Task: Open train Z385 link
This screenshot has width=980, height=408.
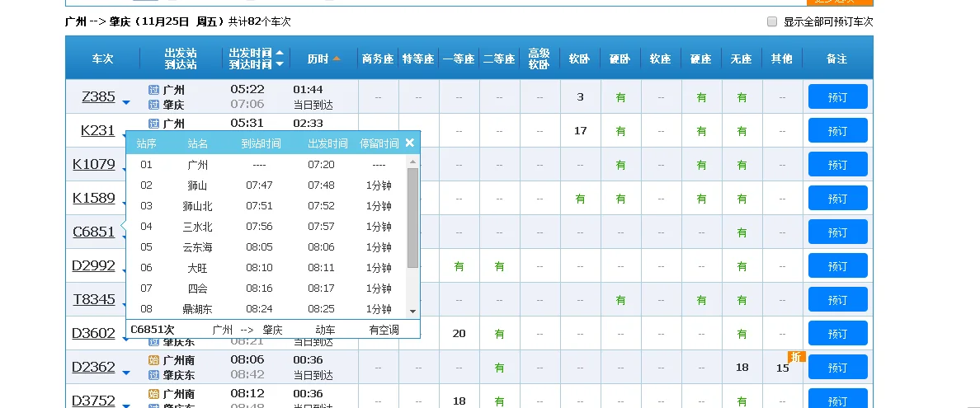Action: 98,96
